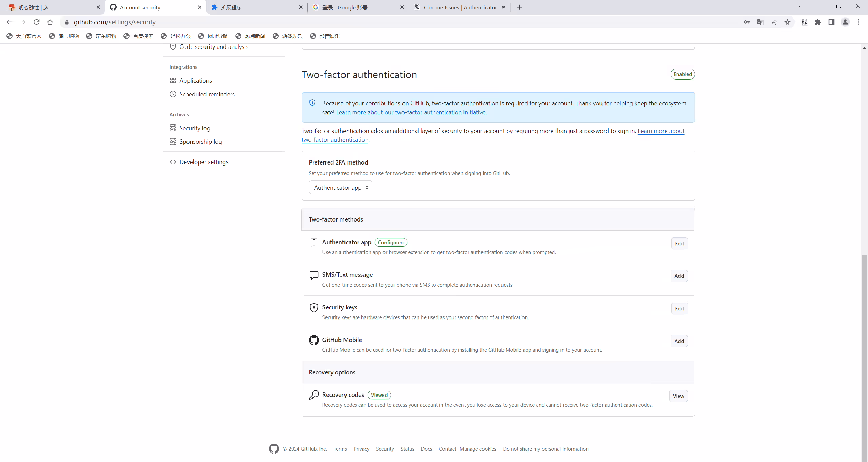Add GitHub Mobile method
Screen dimensions: 868x462
(679, 341)
